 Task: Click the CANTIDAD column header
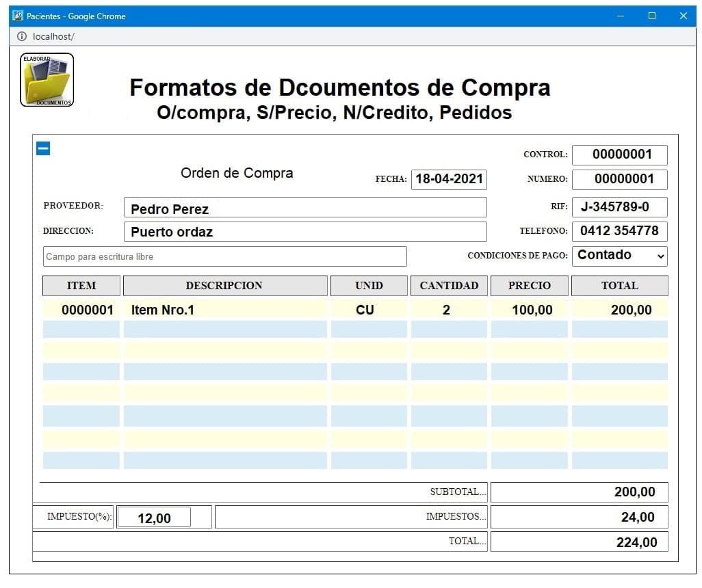(449, 286)
